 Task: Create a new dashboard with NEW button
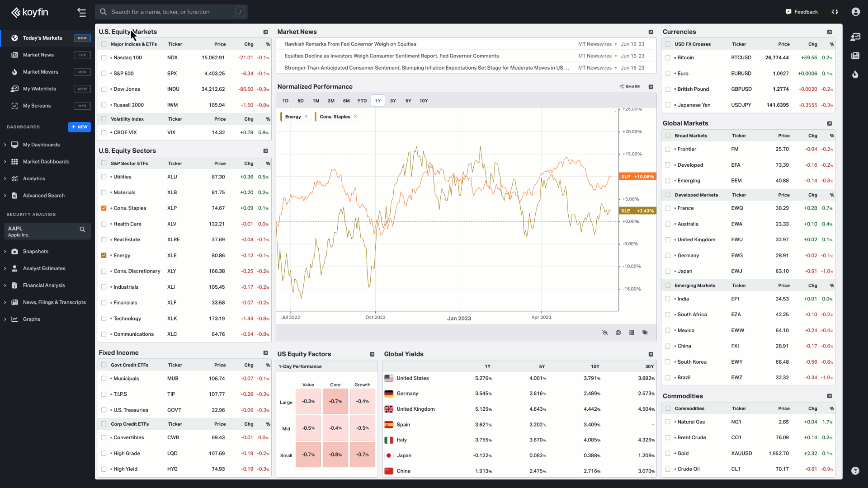(x=80, y=127)
